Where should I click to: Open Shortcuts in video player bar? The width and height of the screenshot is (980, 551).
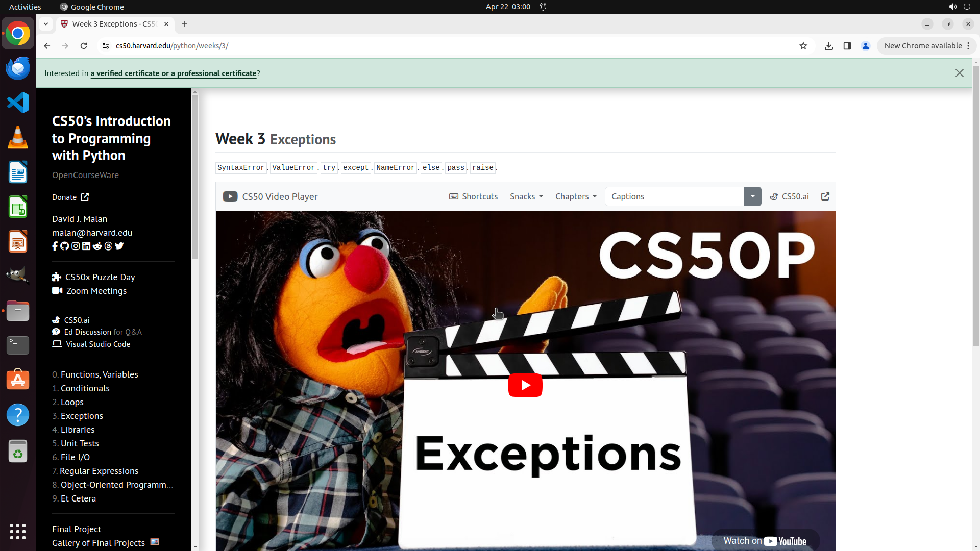coord(473,197)
